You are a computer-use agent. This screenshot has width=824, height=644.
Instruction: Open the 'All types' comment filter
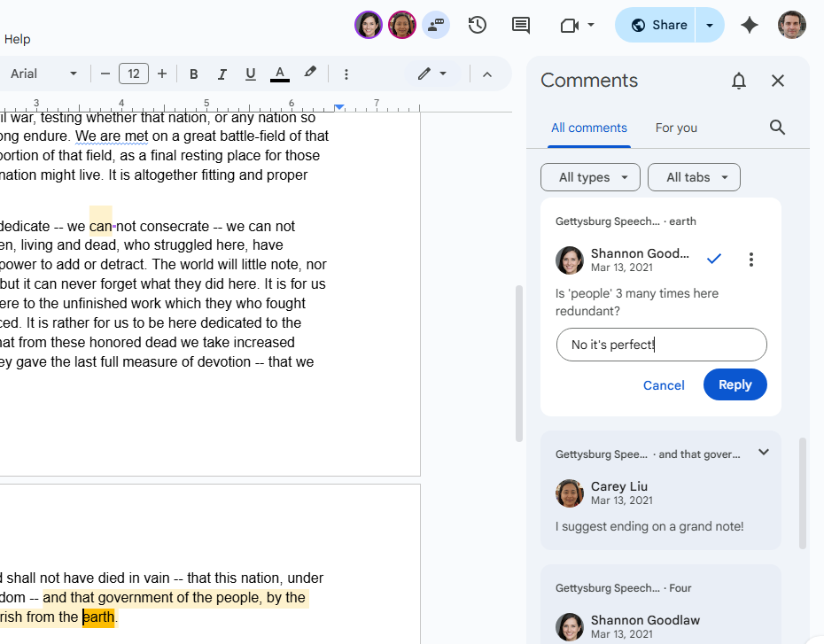tap(590, 177)
